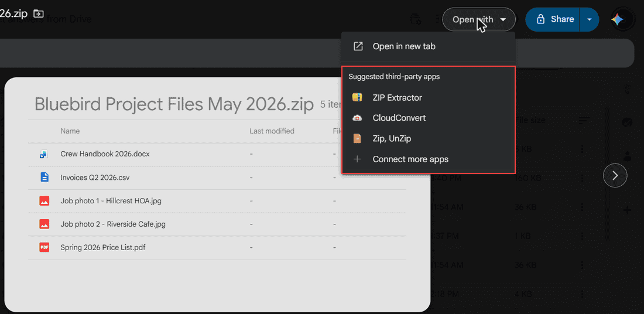
Task: Select Zip, UnZip from the menu
Action: click(428, 138)
